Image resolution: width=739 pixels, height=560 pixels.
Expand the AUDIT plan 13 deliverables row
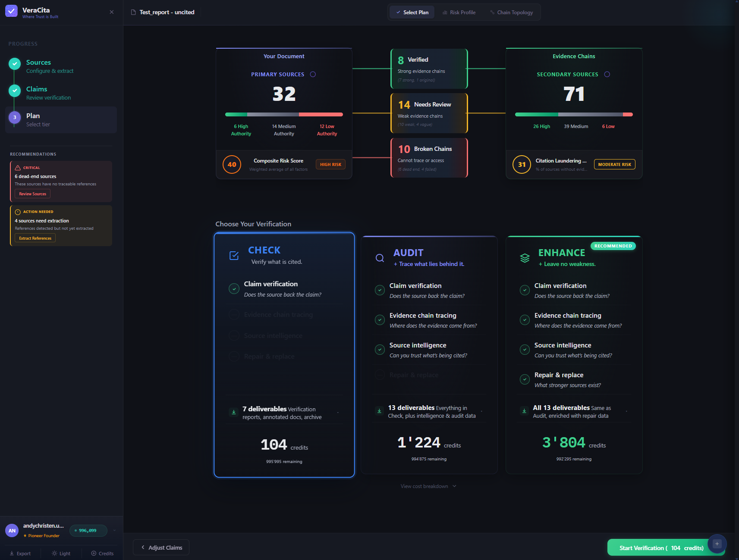click(x=429, y=411)
